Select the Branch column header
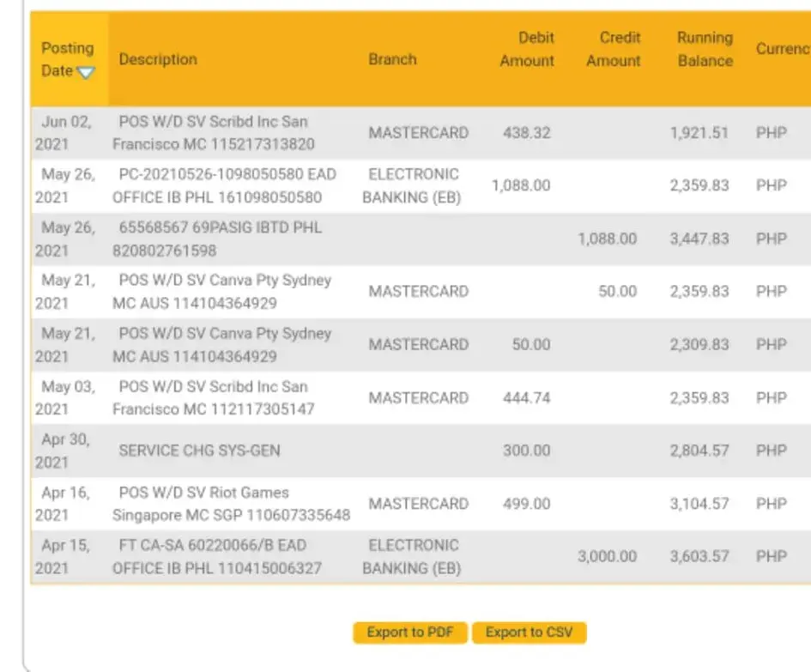 coord(392,59)
